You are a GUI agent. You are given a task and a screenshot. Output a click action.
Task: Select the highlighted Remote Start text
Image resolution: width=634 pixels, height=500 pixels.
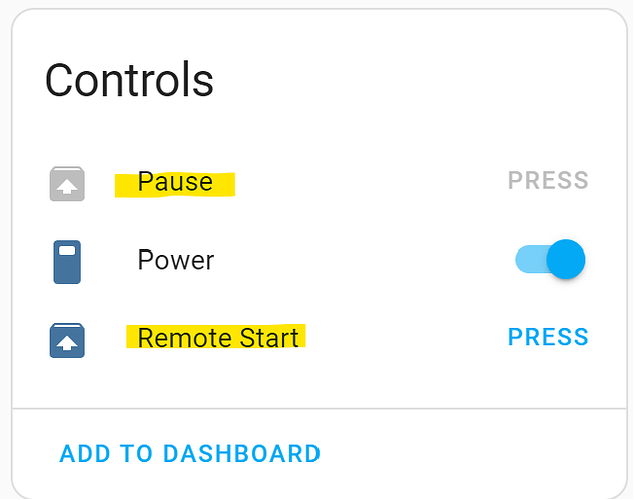(x=217, y=338)
